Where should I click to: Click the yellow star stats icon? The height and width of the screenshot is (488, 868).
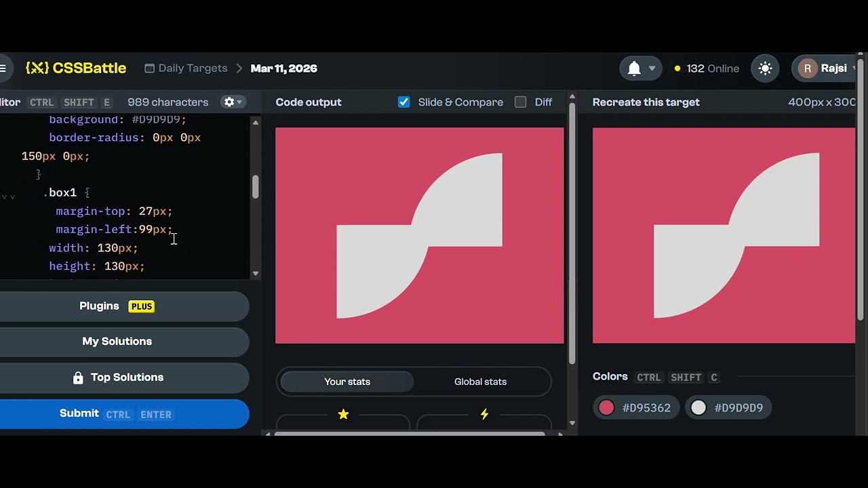(343, 414)
